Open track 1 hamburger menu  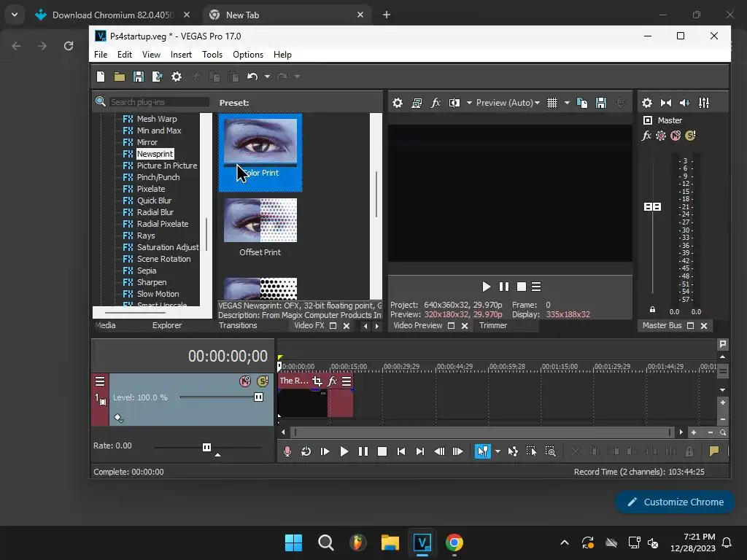100,381
